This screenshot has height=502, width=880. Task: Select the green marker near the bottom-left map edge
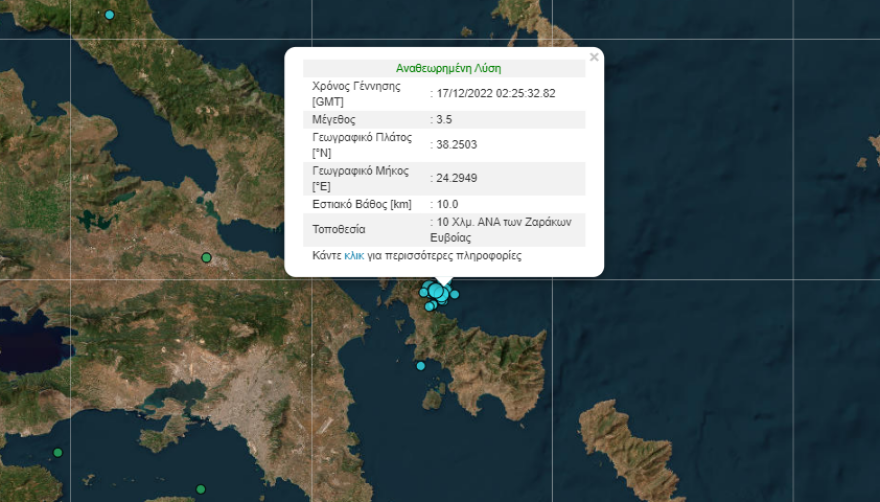pyautogui.click(x=58, y=453)
